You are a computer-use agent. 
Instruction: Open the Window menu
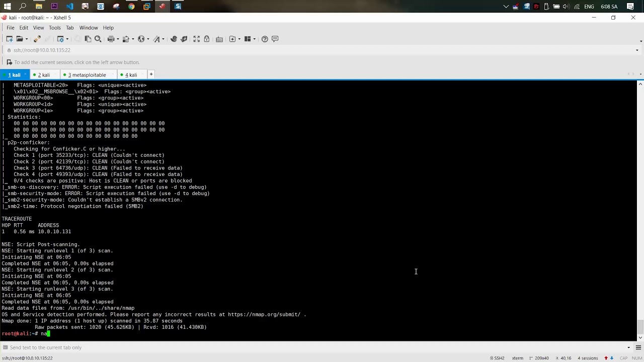(x=89, y=28)
